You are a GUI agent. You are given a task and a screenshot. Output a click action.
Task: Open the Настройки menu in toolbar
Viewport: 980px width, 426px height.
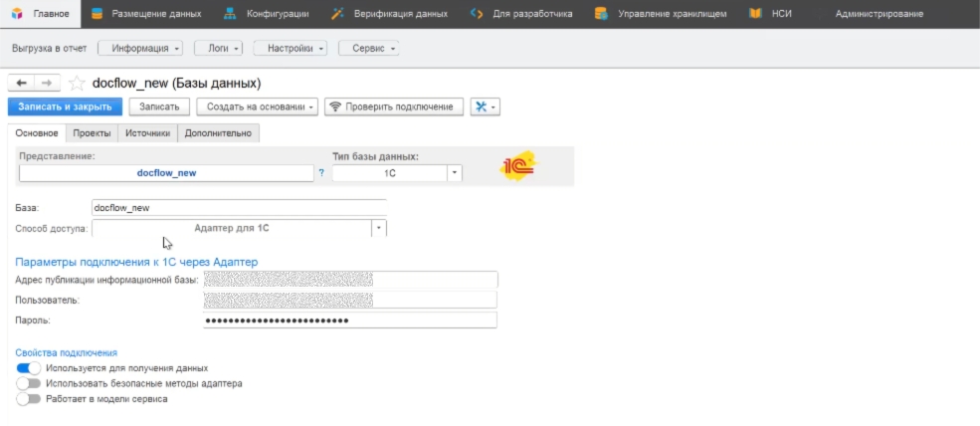point(290,48)
